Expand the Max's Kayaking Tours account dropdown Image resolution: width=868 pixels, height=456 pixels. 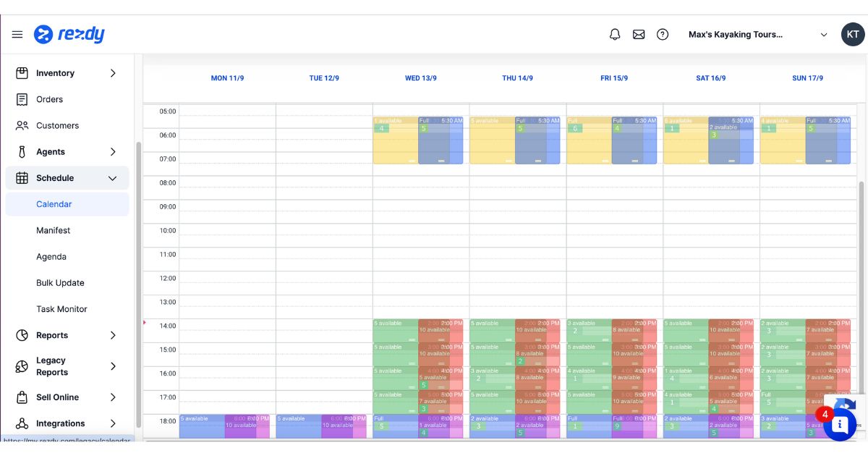coord(823,34)
